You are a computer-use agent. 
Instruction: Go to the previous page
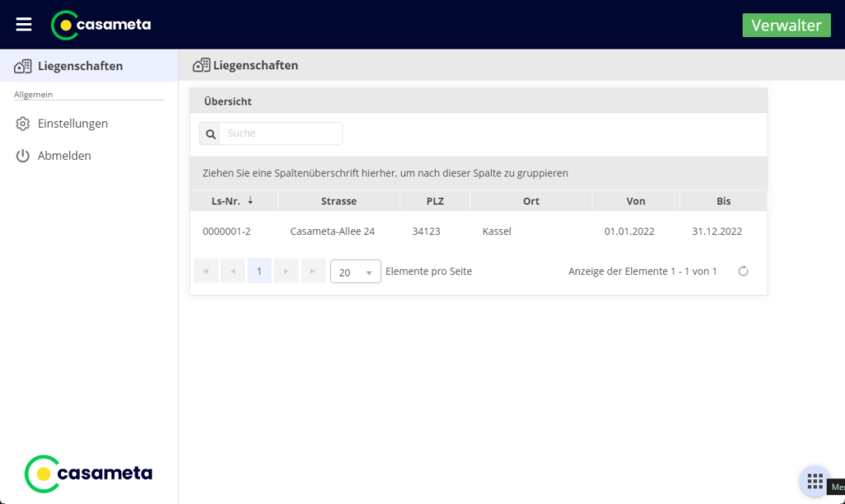[x=233, y=271]
